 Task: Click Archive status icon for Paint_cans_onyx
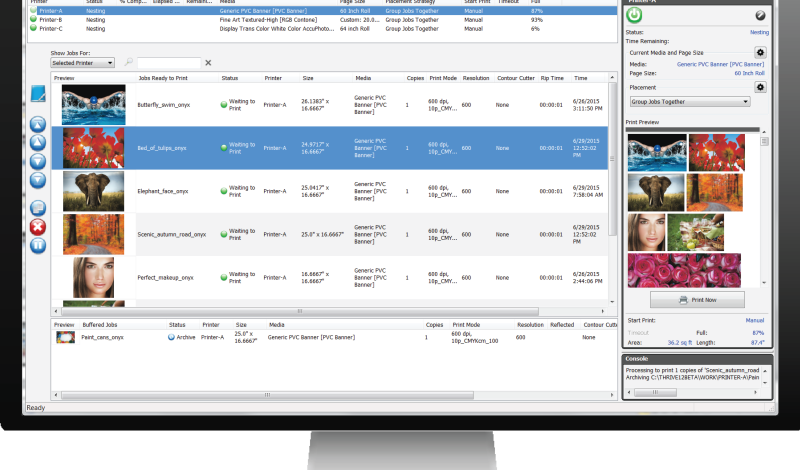click(171, 337)
